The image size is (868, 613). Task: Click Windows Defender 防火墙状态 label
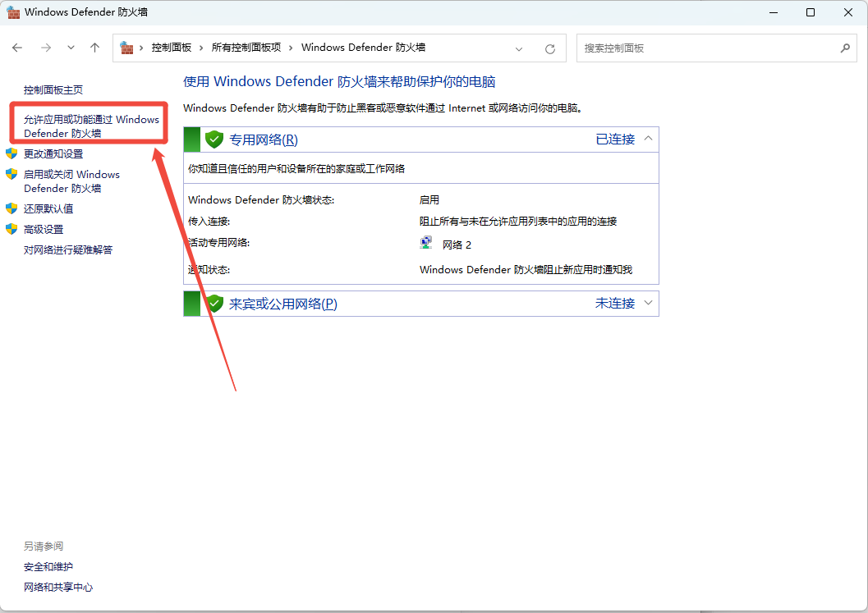(261, 199)
